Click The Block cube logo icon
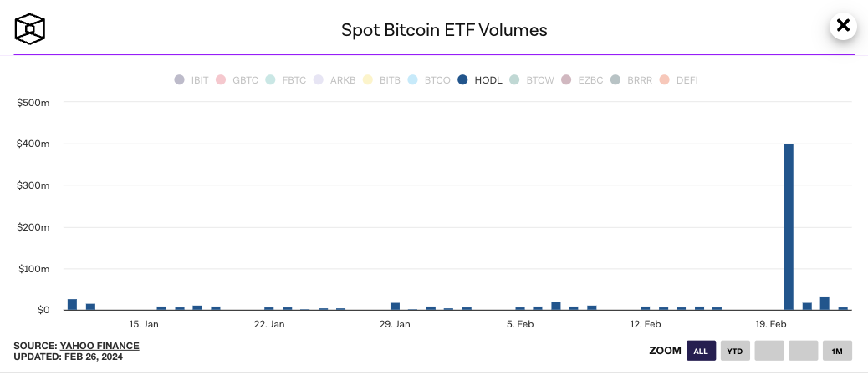The height and width of the screenshot is (375, 868). point(30,29)
